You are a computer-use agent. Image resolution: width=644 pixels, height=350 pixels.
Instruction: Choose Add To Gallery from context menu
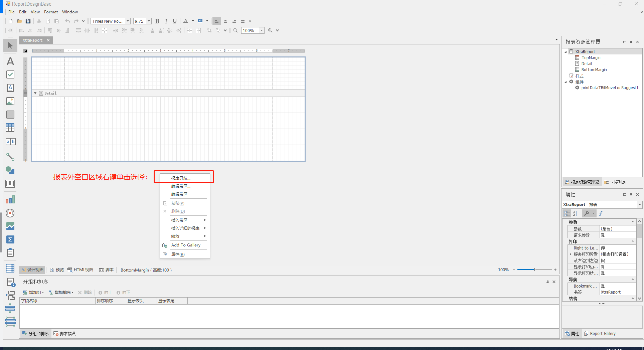point(185,245)
